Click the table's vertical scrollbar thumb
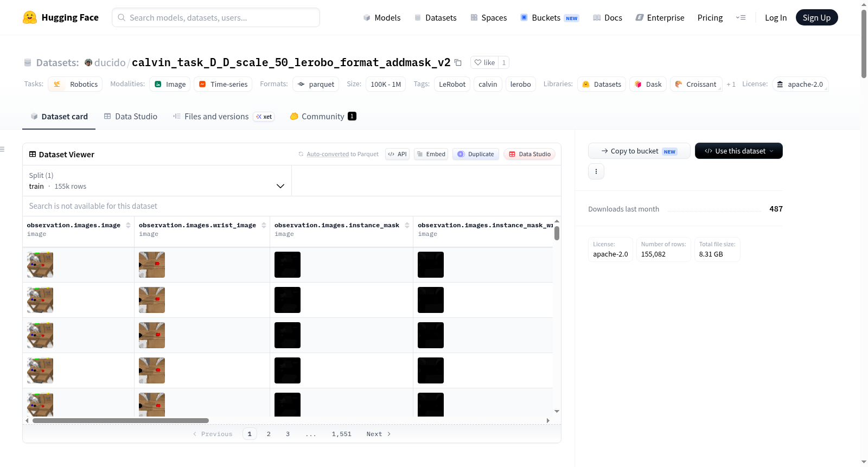 [557, 233]
